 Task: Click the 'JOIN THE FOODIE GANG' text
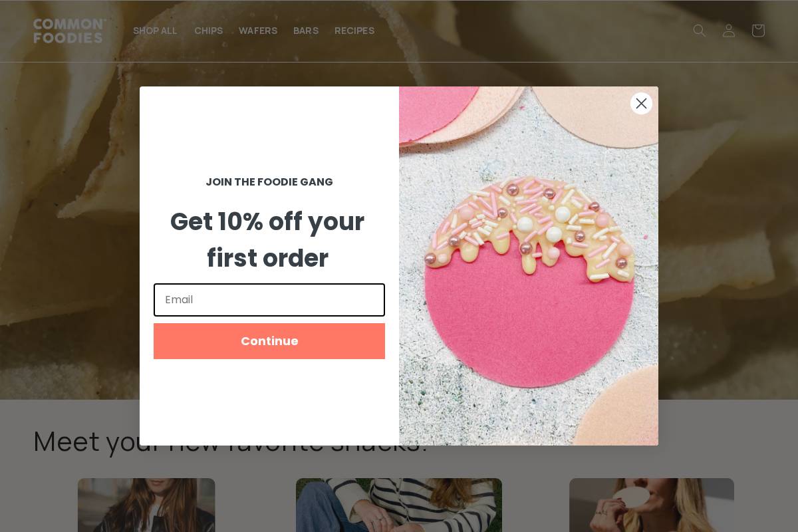269,182
